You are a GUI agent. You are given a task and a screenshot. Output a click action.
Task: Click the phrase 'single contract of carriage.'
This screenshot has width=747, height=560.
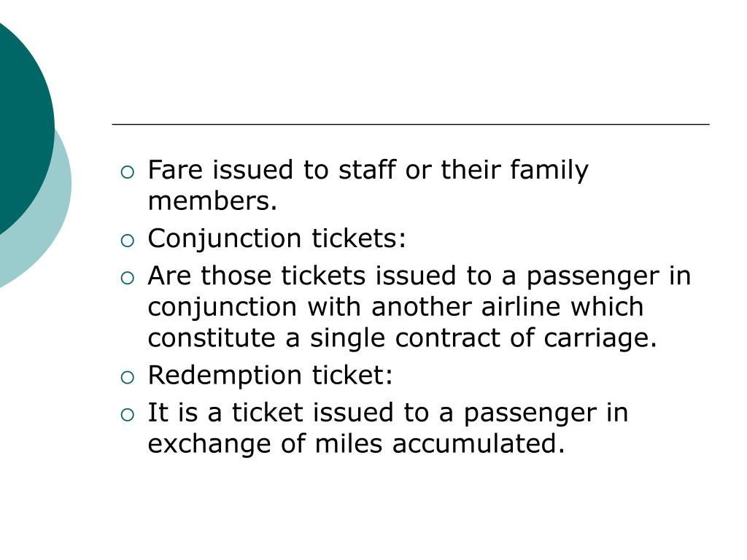(x=484, y=338)
